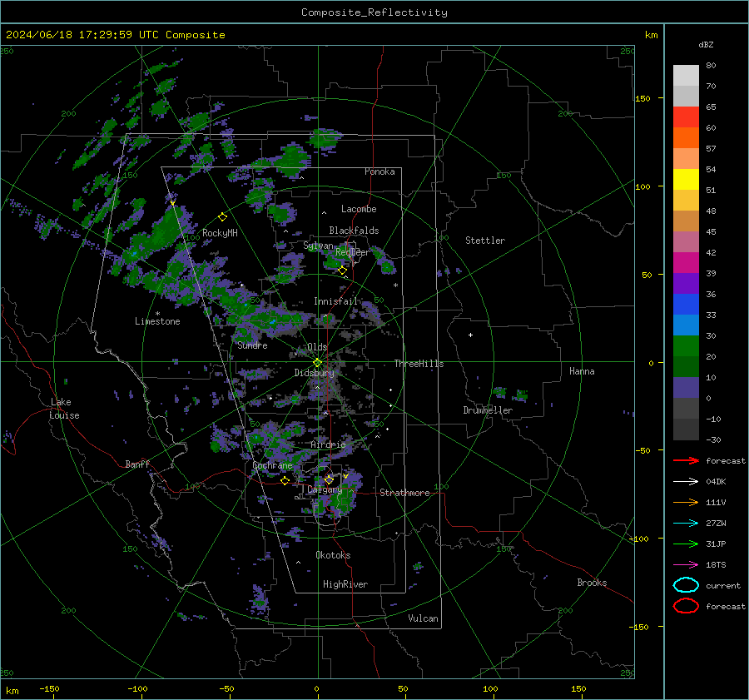This screenshot has height=700, width=749.
Task: Click the 18TS legend label
Action: click(x=716, y=565)
